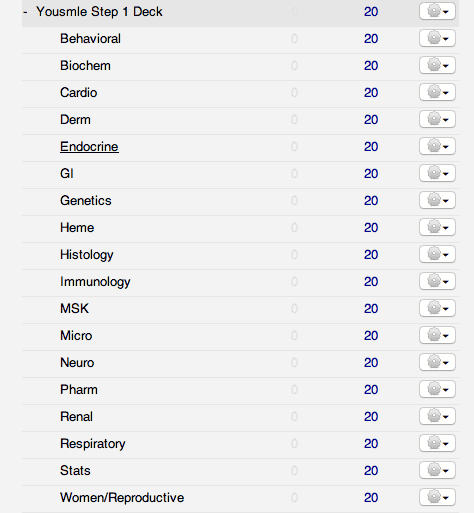Image resolution: width=474 pixels, height=513 pixels.
Task: Expand options dropdown for Immunology
Action: click(437, 282)
